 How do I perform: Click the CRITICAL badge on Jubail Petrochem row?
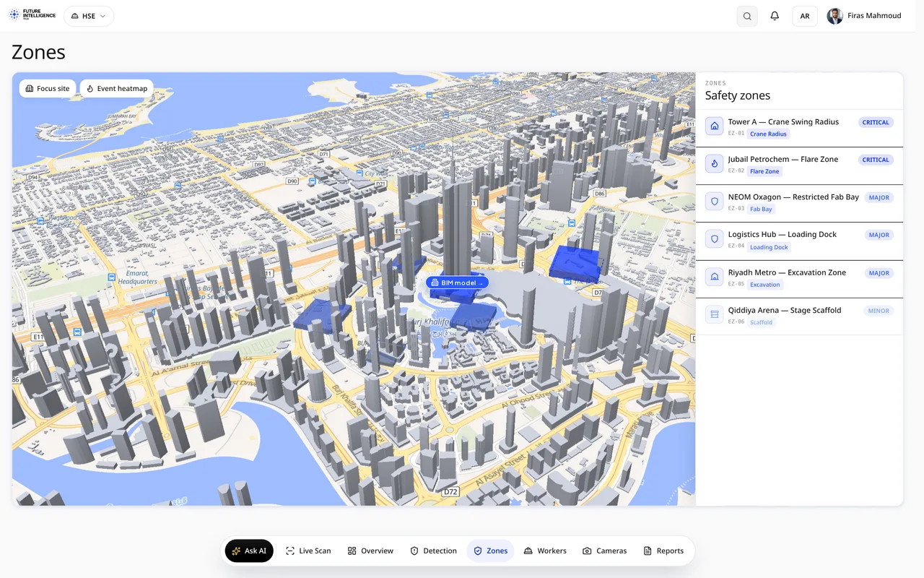876,160
